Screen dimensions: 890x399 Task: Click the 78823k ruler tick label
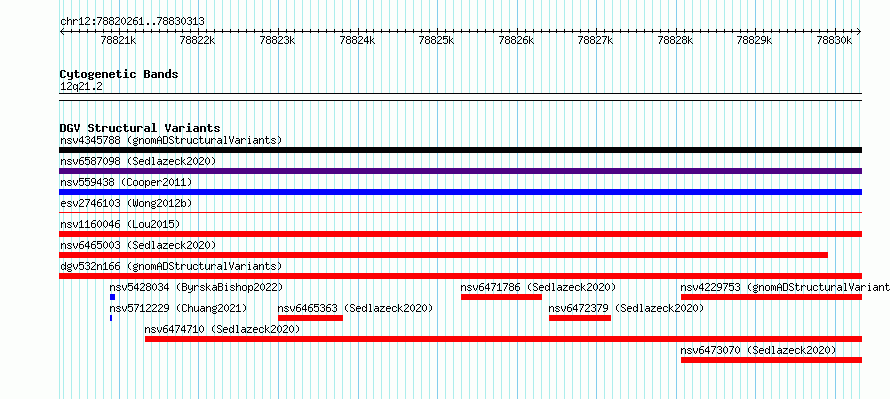[278, 40]
